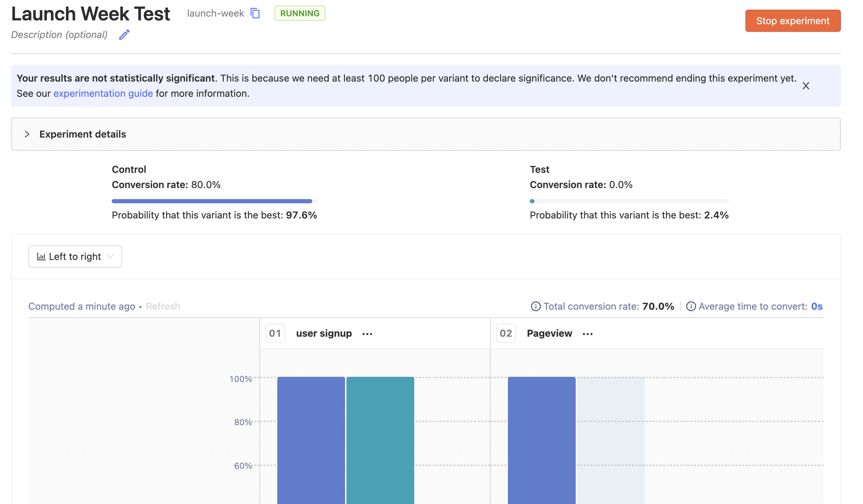
Task: Click info icon beside Average time to convert
Action: coord(691,306)
